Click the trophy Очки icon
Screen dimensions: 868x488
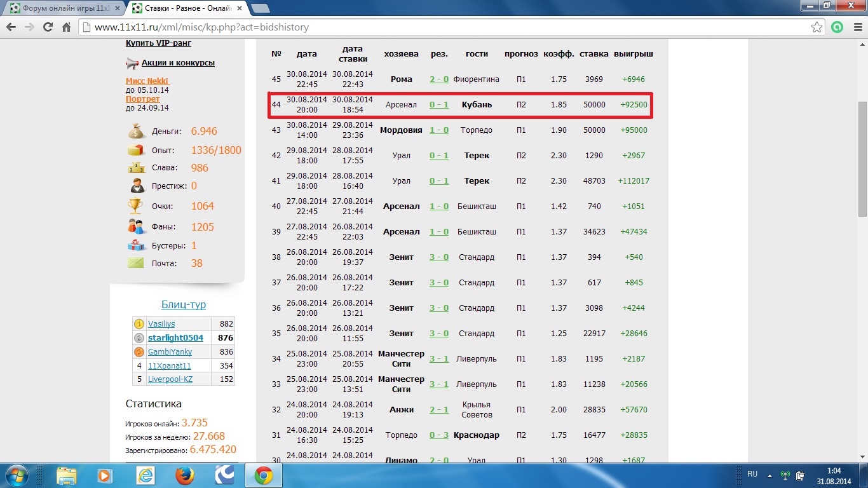point(136,206)
